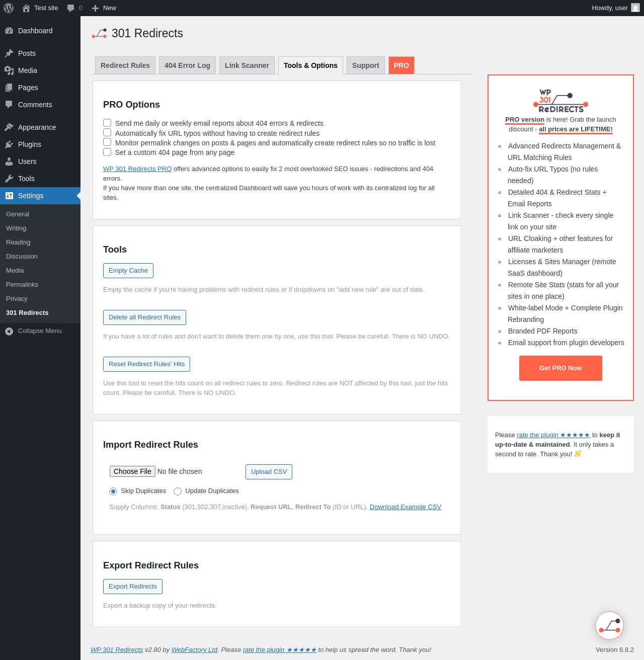
Task: Check monitor permalink changes option
Action: tap(107, 142)
